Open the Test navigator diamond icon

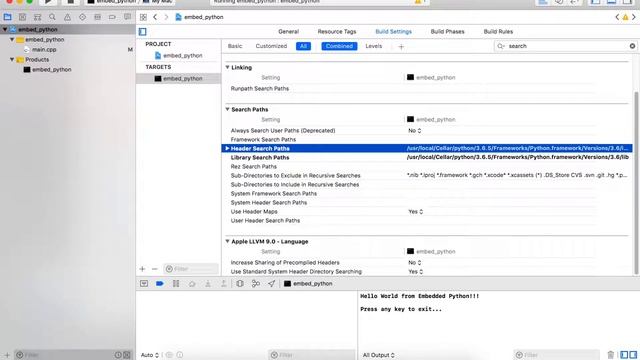tap(82, 17)
